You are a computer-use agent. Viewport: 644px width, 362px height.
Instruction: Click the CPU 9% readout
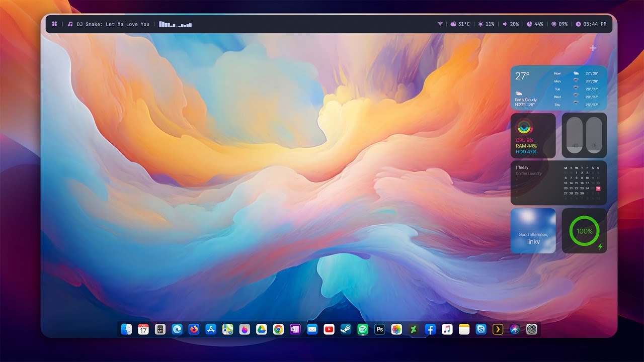click(x=525, y=140)
